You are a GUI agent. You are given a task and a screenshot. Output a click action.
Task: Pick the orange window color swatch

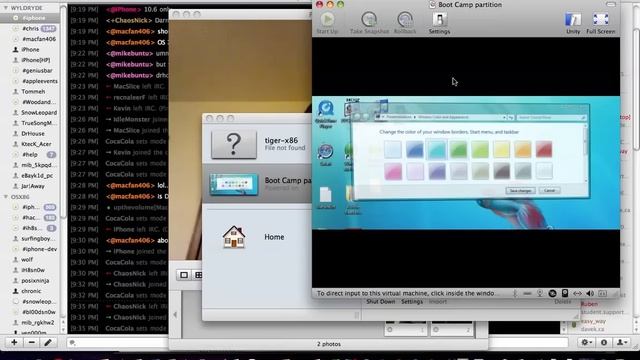click(522, 149)
